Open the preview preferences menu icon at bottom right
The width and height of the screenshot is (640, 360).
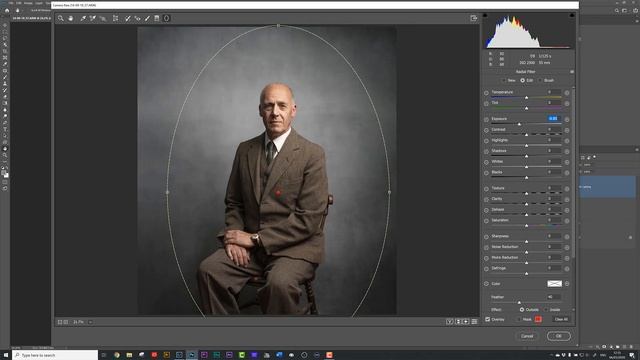tap(474, 322)
